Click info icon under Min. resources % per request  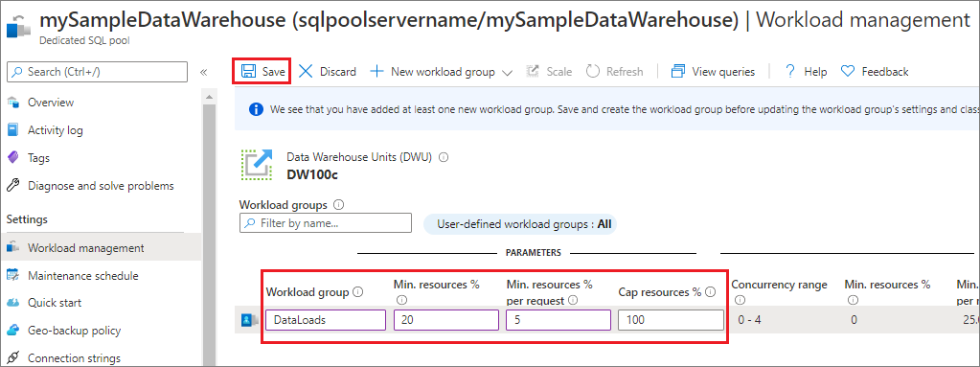(573, 300)
